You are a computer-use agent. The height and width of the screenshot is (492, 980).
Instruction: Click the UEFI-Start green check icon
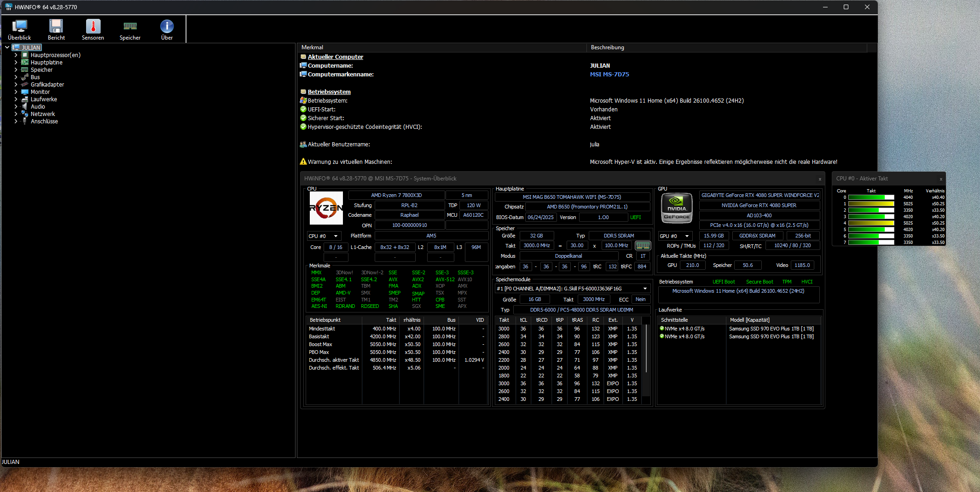click(x=303, y=109)
